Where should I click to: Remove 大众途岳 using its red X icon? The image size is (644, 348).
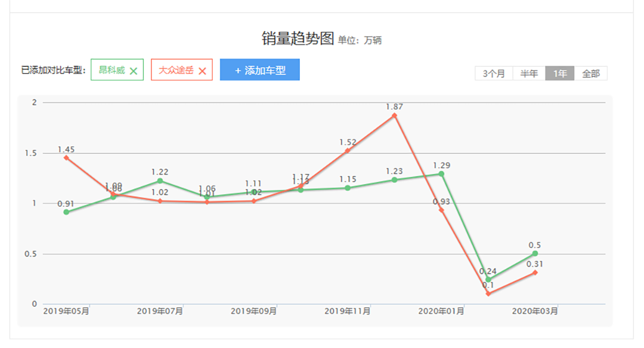[202, 71]
